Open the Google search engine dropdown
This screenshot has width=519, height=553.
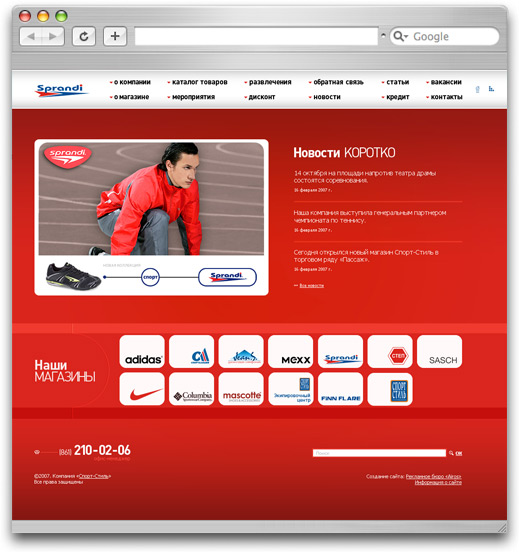401,36
